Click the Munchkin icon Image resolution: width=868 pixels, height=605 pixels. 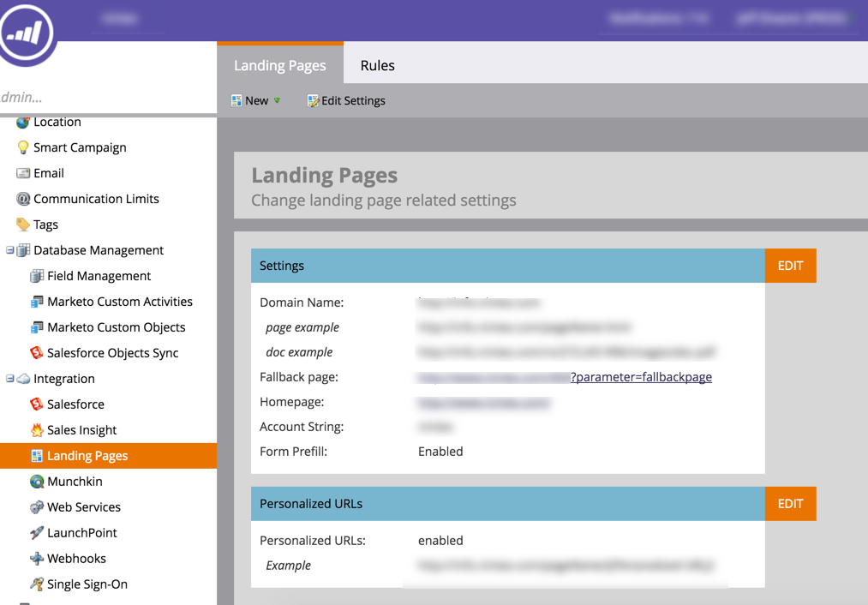37,482
